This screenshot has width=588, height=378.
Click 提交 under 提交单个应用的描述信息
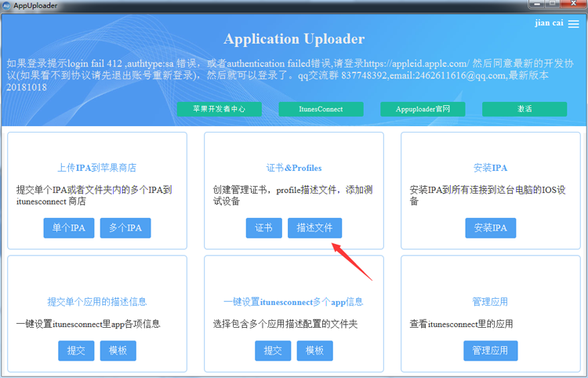(76, 351)
